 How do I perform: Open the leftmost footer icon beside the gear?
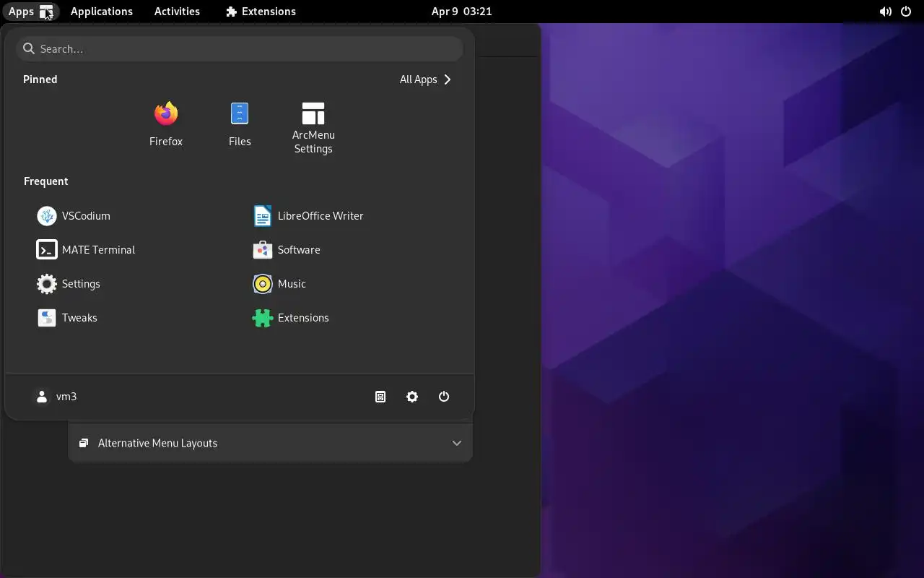click(380, 397)
